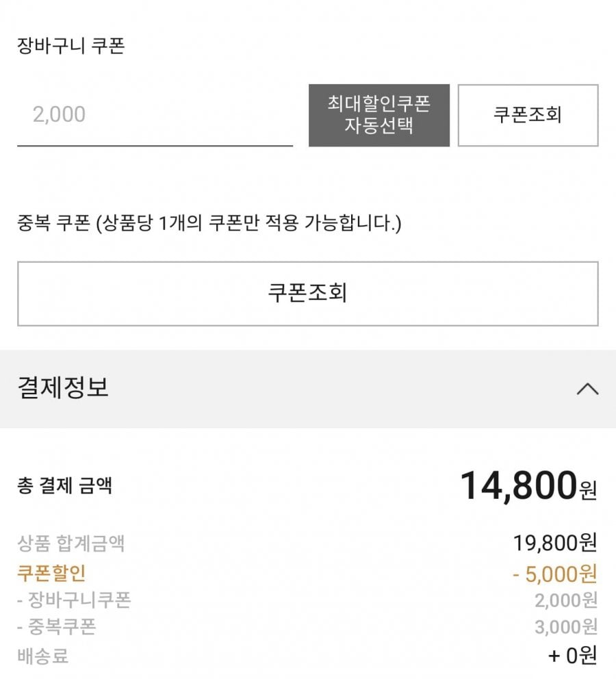
Task: Click the orange 쿠폰할인 label
Action: click(x=52, y=573)
